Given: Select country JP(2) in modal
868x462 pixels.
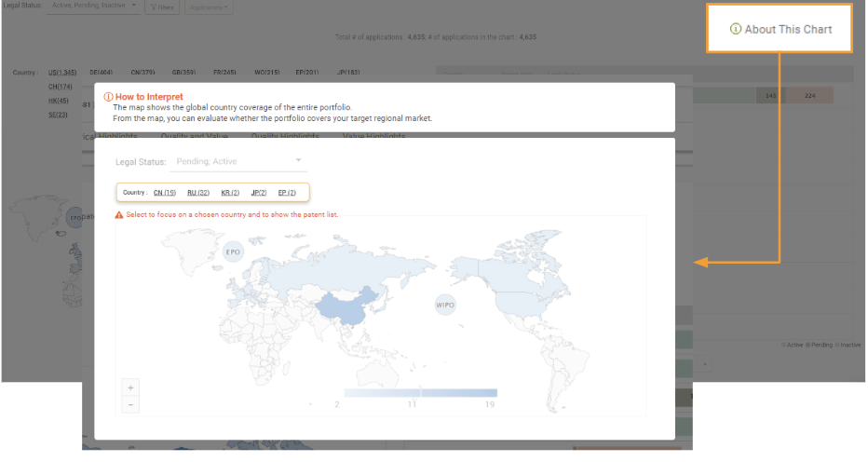Looking at the screenshot, I should [x=259, y=193].
